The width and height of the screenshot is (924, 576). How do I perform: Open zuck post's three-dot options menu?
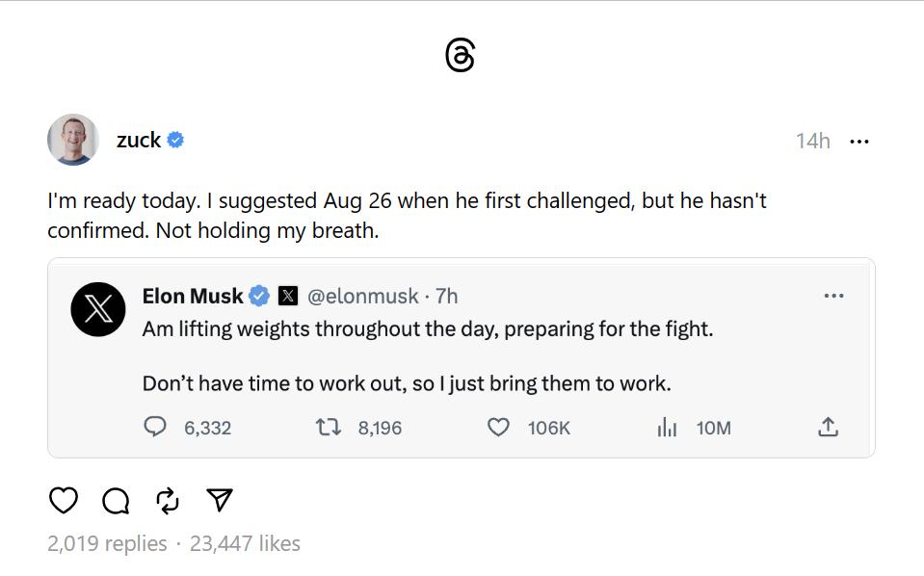coord(858,141)
